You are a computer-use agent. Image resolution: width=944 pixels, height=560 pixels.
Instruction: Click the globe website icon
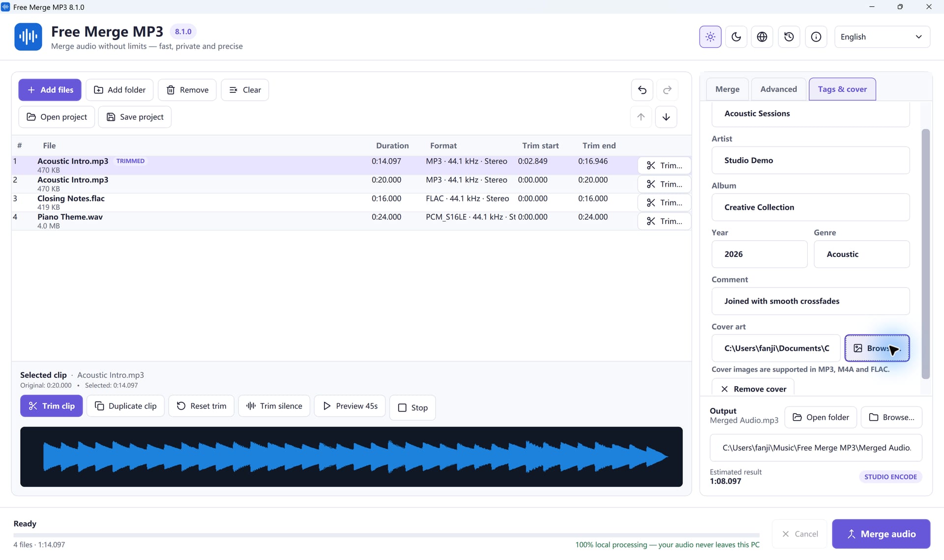[762, 37]
